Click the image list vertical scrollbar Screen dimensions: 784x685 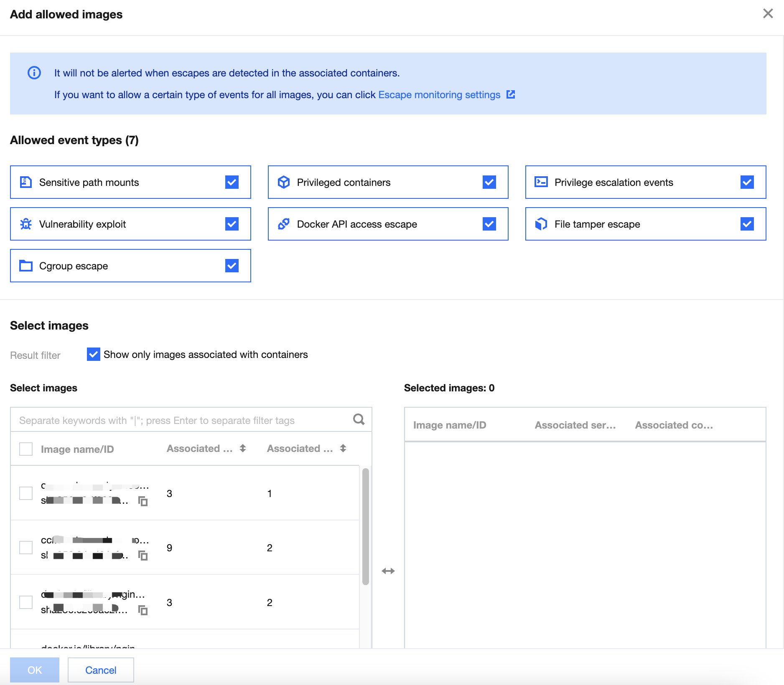tap(366, 526)
